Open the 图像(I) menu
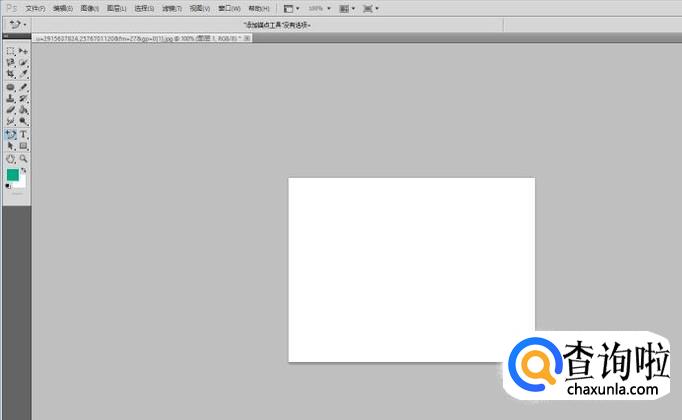Screen dimensions: 682x420 90,8
